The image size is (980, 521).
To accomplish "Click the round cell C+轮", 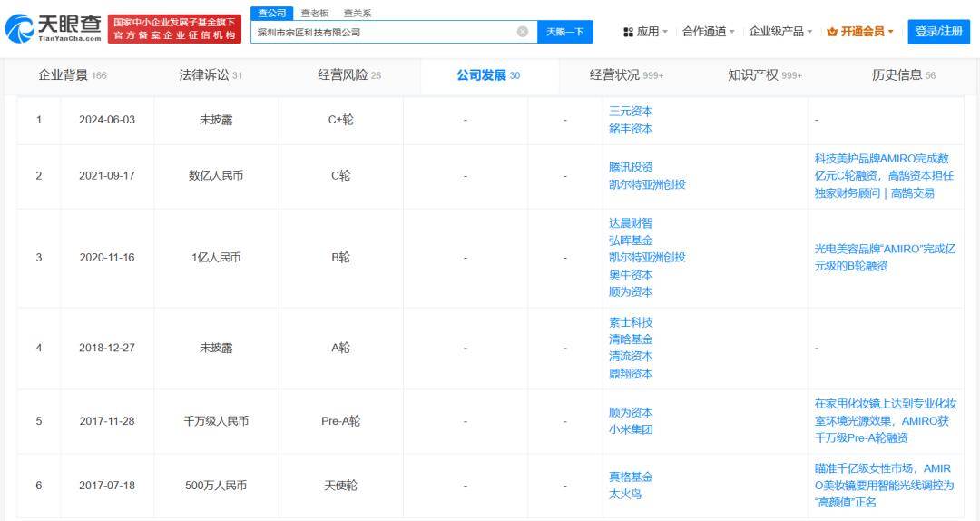I will pyautogui.click(x=340, y=120).
